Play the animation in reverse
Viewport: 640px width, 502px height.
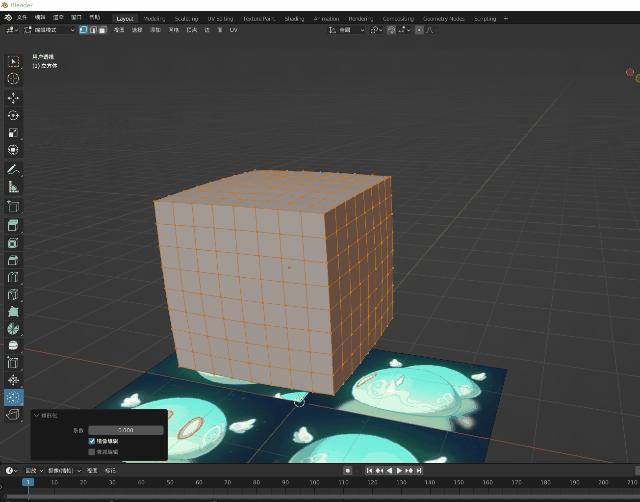pyautogui.click(x=389, y=471)
